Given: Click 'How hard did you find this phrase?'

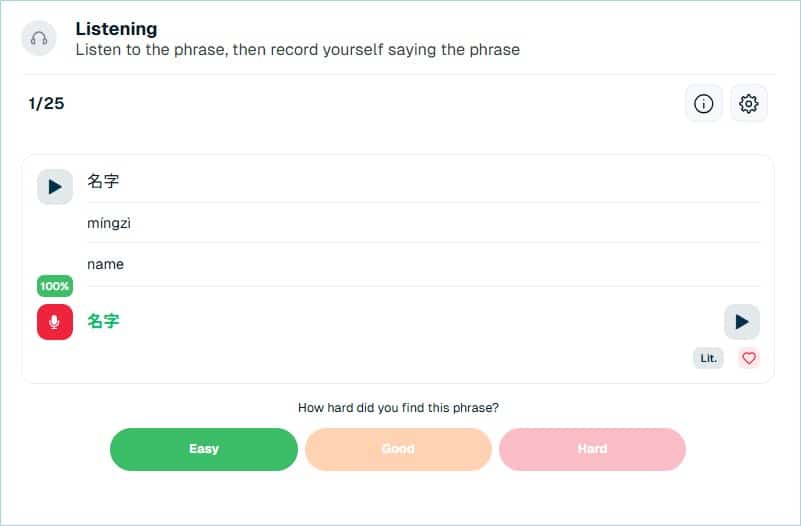Looking at the screenshot, I should 398,408.
